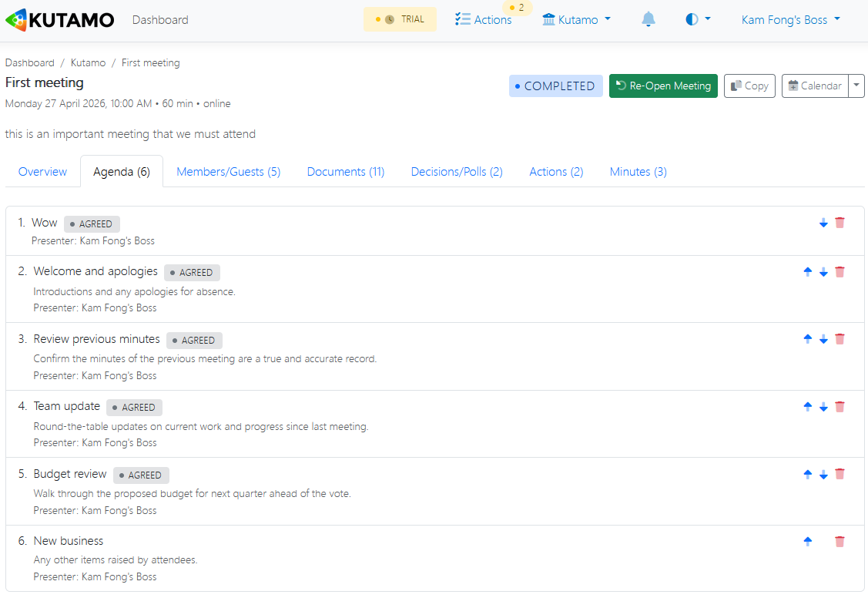Click the TRIAL status badge
The image size is (868, 598).
(400, 19)
